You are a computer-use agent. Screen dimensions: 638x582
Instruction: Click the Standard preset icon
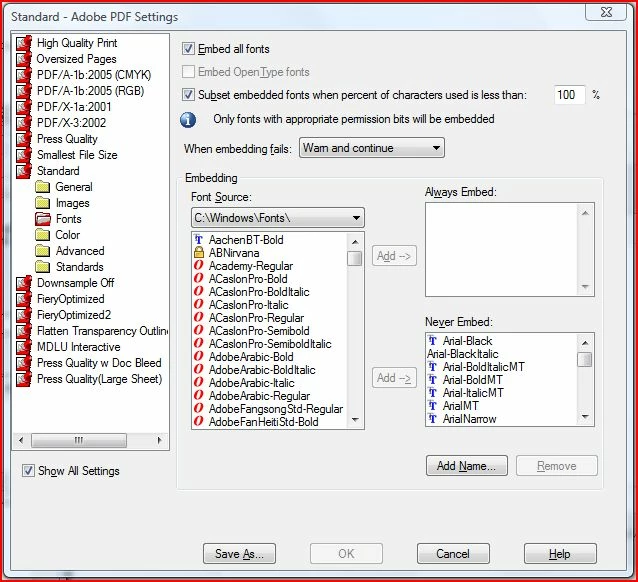click(x=24, y=171)
